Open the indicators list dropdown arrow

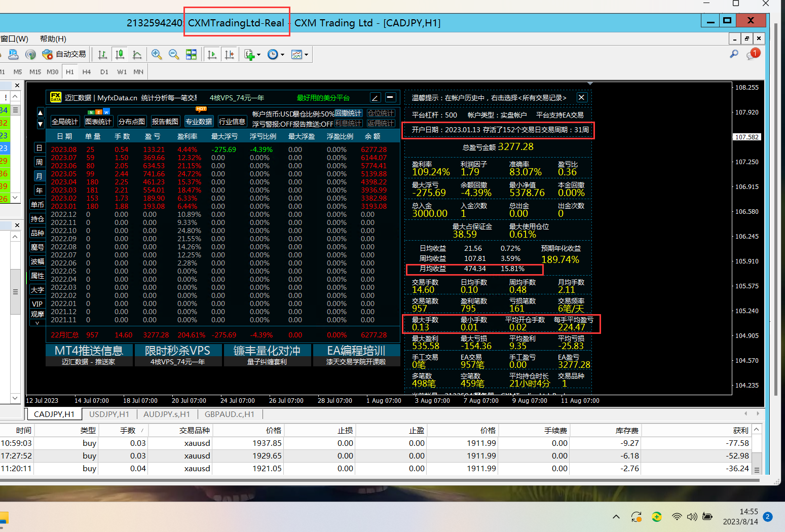click(x=258, y=55)
